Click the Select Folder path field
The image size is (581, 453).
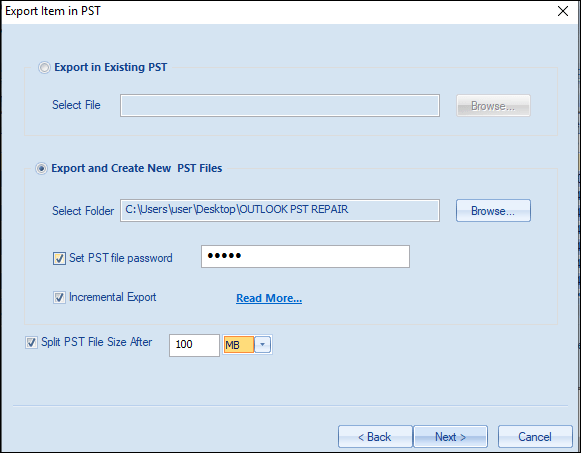pos(280,210)
